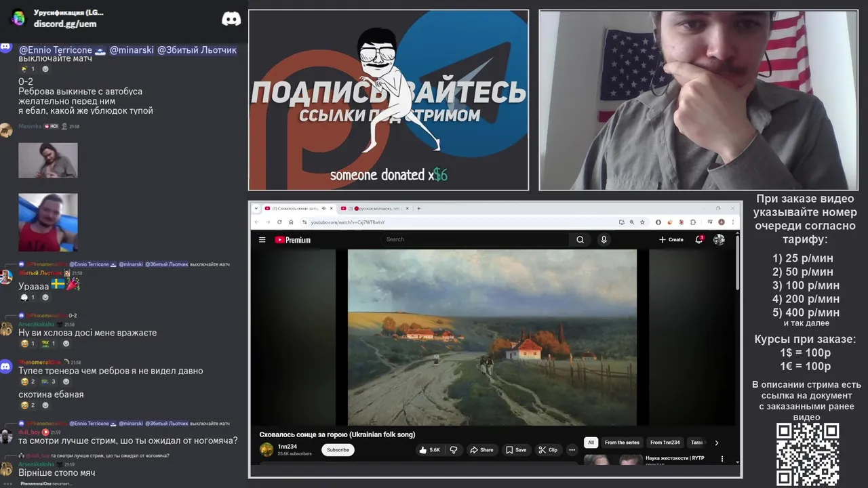This screenshot has width=868, height=488.
Task: Open 'Наука жестокости | RYTP' suggested video
Action: point(675,458)
